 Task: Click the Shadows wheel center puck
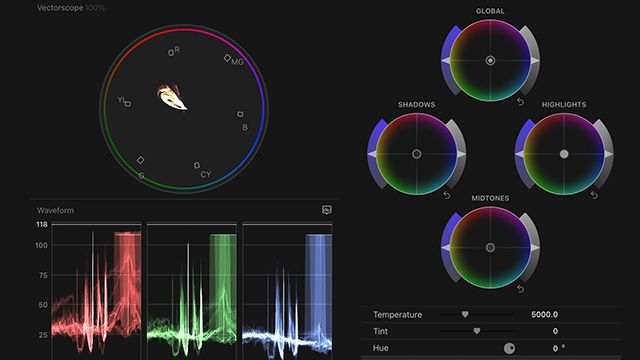(x=416, y=154)
